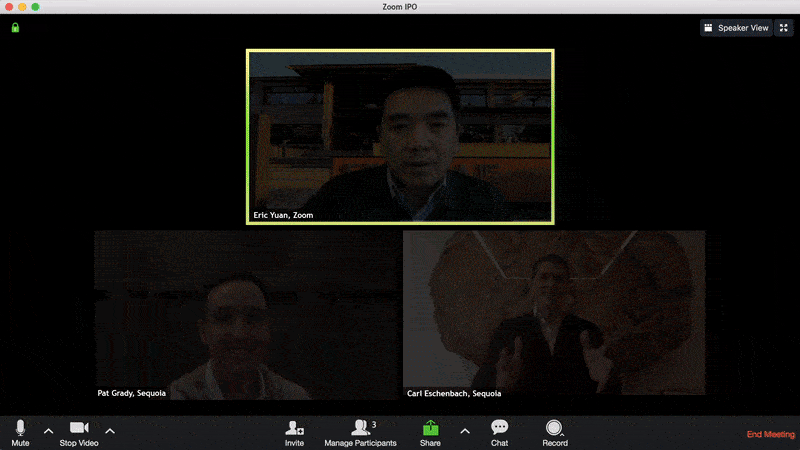Image resolution: width=800 pixels, height=450 pixels.
Task: Close the window with red button
Action: tap(9, 7)
